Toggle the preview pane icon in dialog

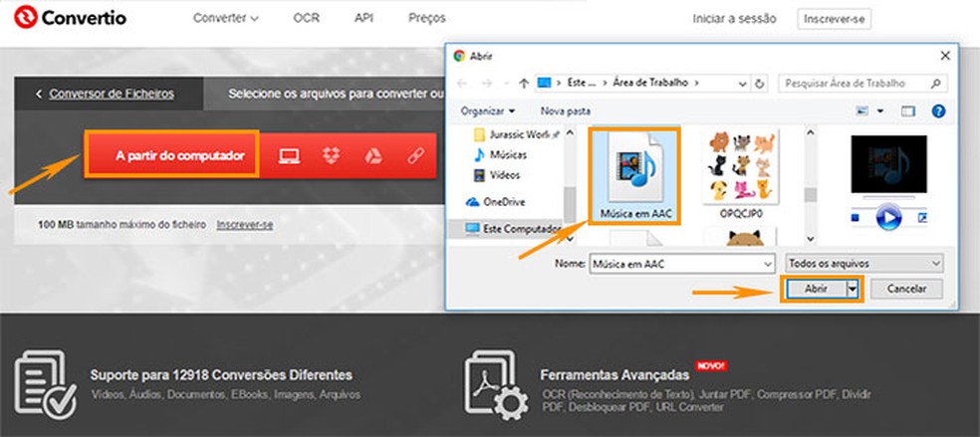pyautogui.click(x=907, y=110)
